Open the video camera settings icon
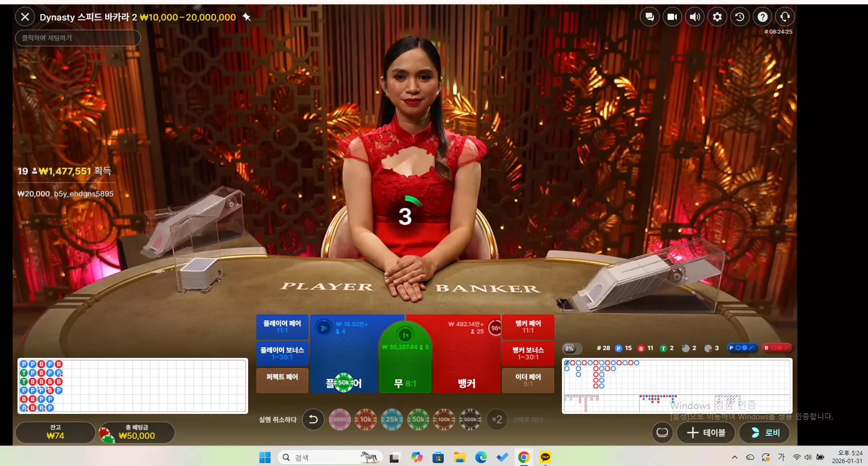Screen dimensions: 868x466 click(672, 17)
